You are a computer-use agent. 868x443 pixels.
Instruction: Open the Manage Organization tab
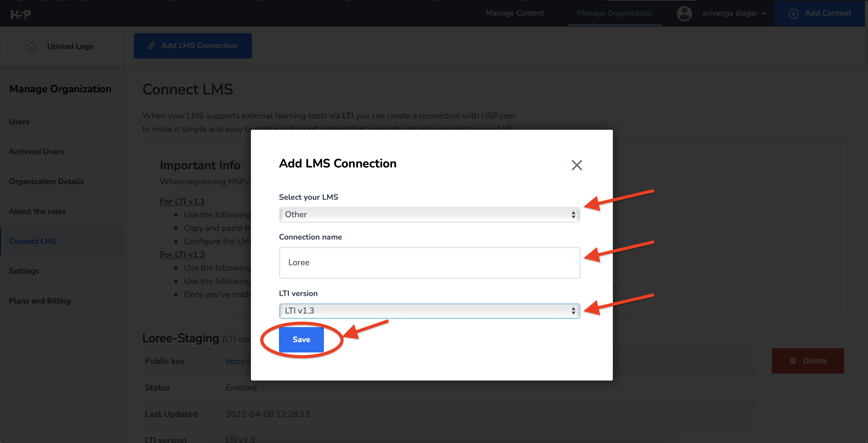point(614,13)
